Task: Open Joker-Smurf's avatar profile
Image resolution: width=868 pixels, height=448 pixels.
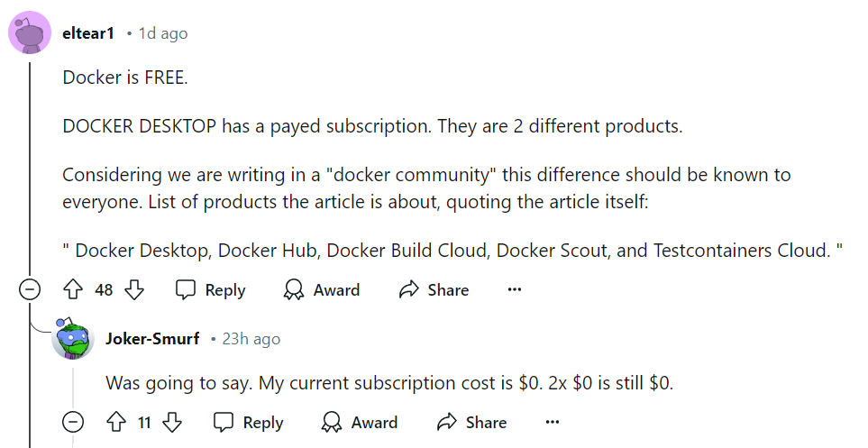Action: (x=73, y=339)
